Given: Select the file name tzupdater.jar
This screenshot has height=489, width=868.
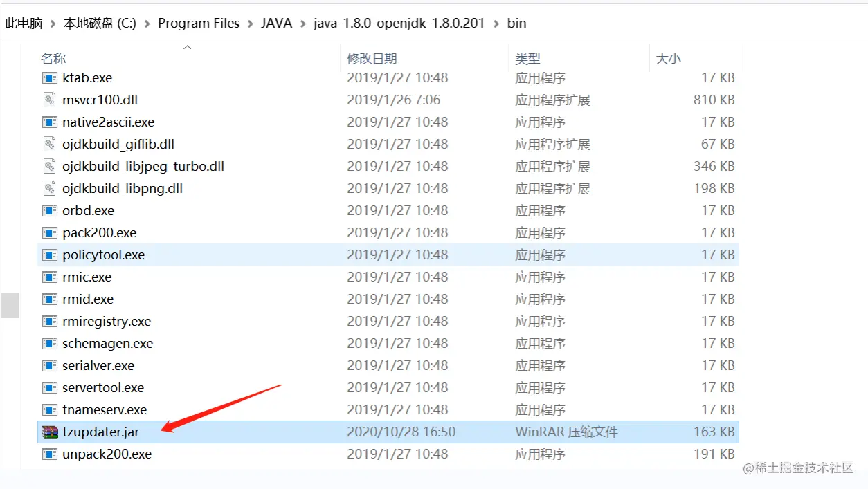Looking at the screenshot, I should click(101, 432).
